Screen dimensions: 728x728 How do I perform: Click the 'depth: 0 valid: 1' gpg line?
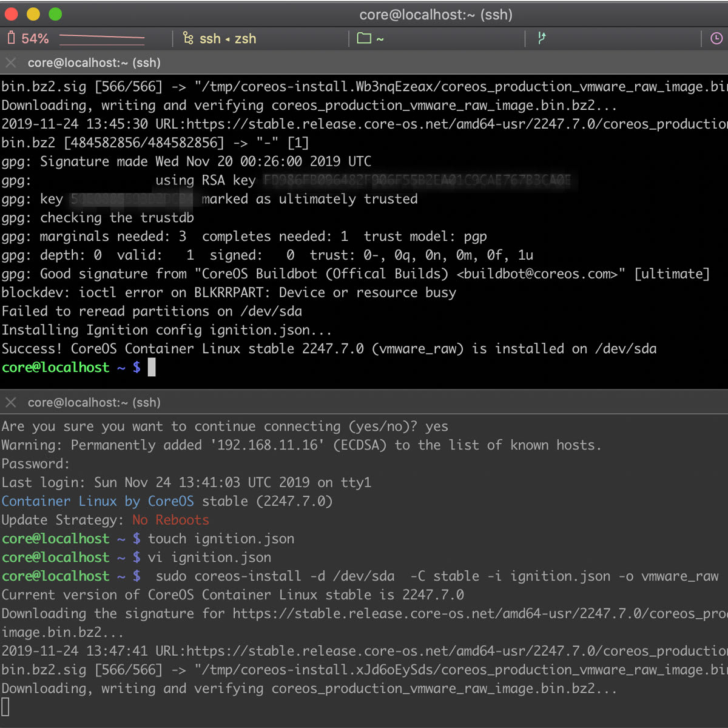(x=267, y=255)
